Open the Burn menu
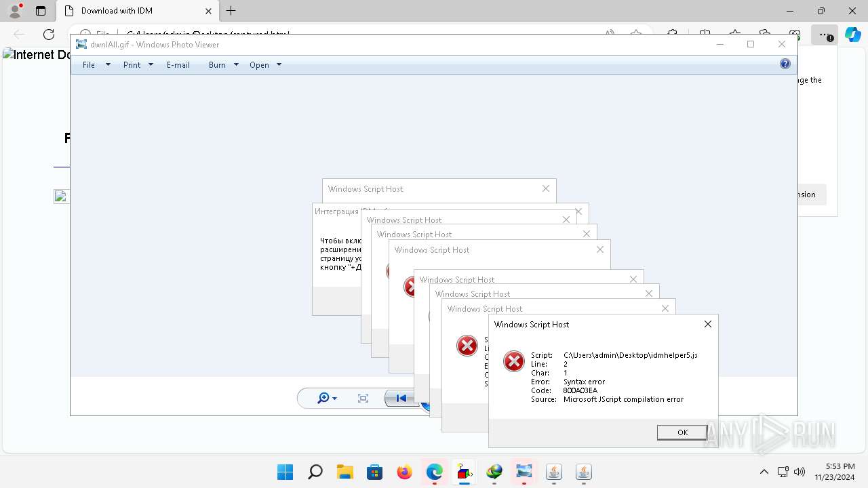Image resolution: width=868 pixels, height=488 pixels. (x=217, y=65)
